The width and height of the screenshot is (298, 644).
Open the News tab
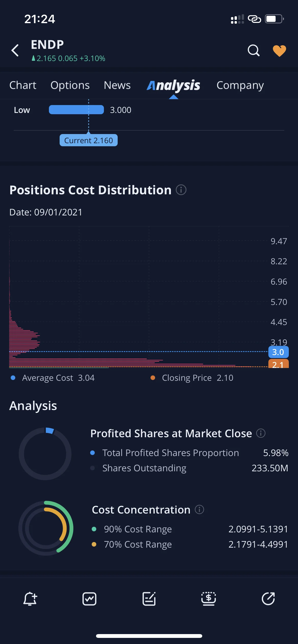tap(117, 85)
